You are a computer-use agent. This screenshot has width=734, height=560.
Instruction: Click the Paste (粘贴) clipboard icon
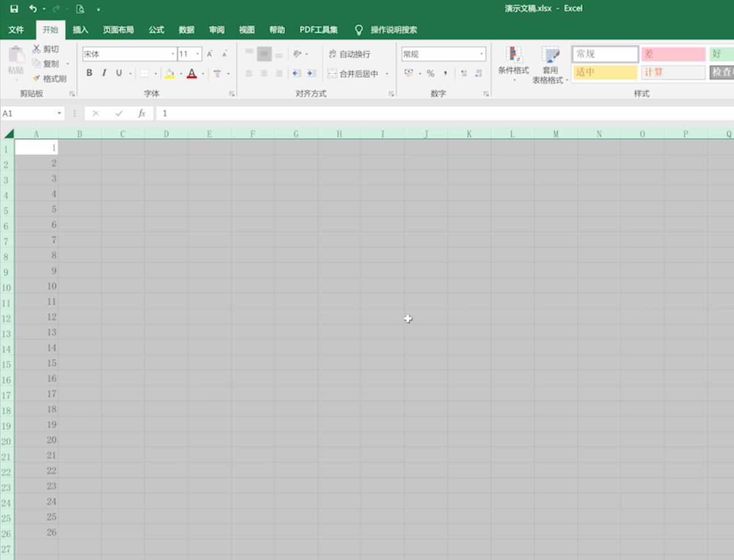16,56
